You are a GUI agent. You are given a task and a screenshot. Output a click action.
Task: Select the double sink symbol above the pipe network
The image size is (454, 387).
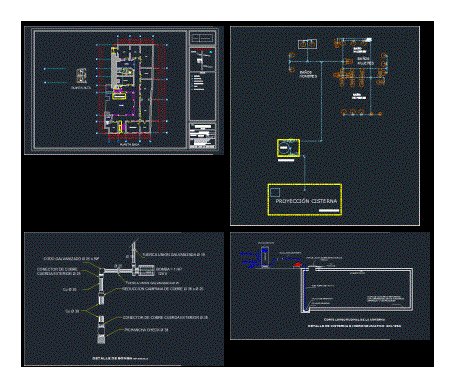(307, 44)
